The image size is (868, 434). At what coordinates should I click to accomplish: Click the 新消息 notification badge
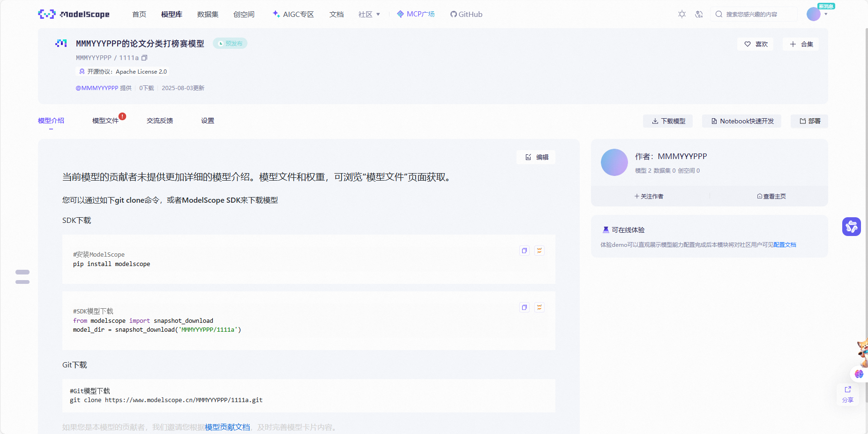point(826,6)
